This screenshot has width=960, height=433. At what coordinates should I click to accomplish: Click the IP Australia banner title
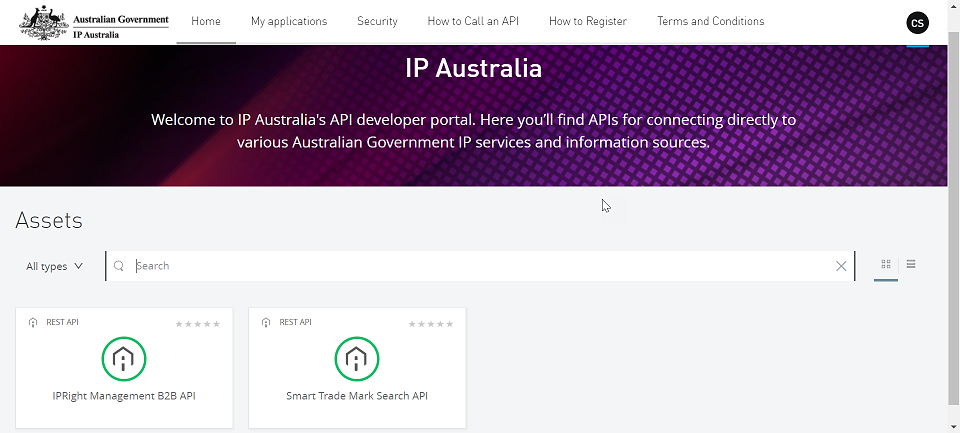click(x=473, y=68)
